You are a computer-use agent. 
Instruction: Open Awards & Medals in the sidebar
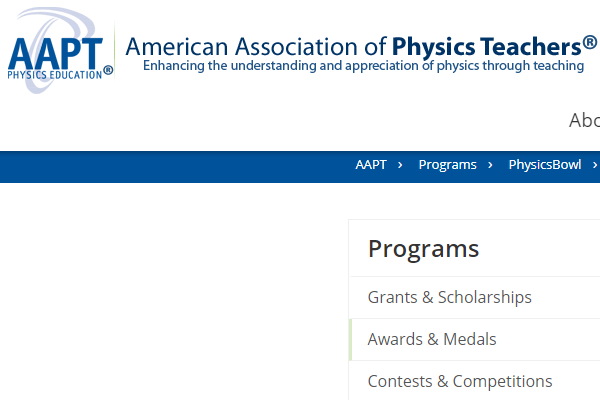pos(474,340)
